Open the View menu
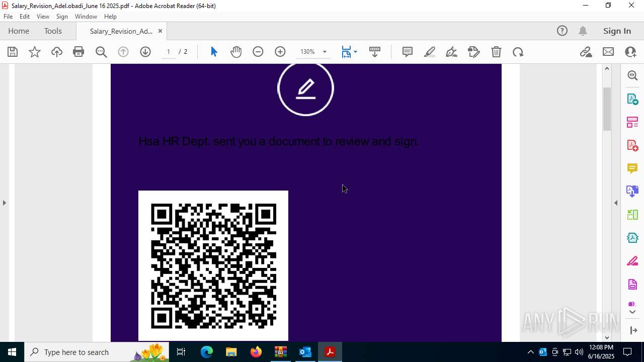644x362 pixels. 43,17
